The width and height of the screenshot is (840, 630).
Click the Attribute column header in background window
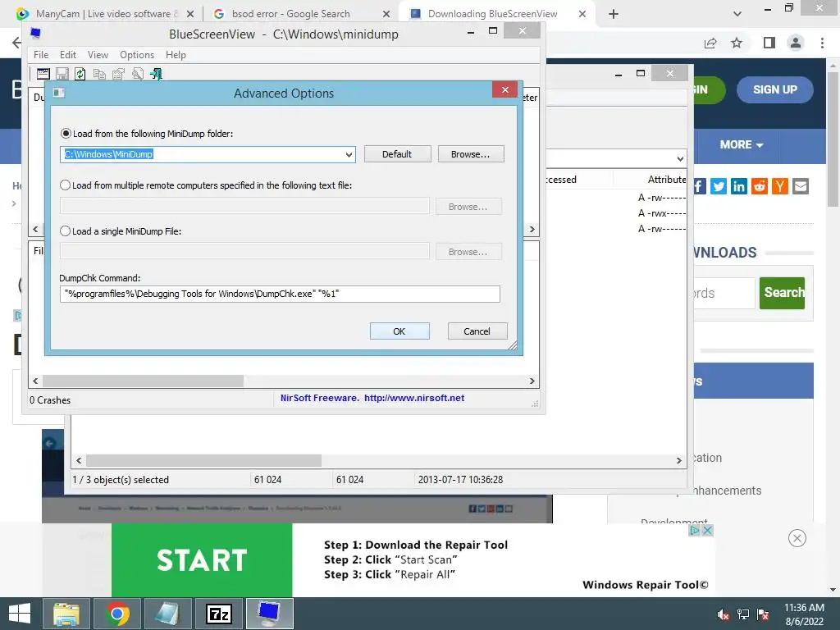pos(666,180)
